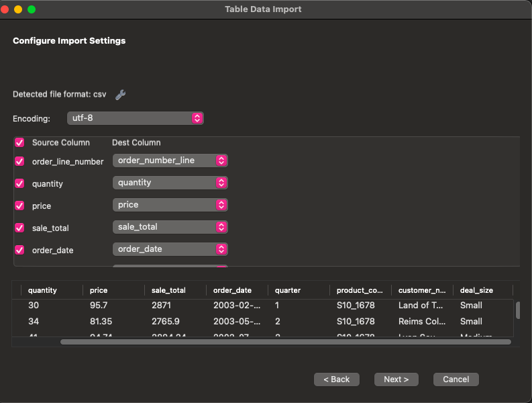
Task: Open the Encoding utf-8 dropdown
Action: (x=135, y=118)
